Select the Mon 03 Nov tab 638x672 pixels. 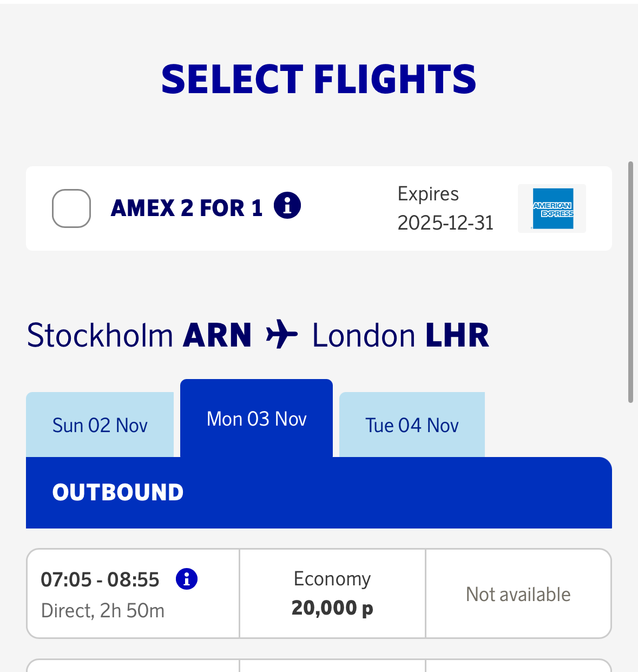(x=256, y=419)
